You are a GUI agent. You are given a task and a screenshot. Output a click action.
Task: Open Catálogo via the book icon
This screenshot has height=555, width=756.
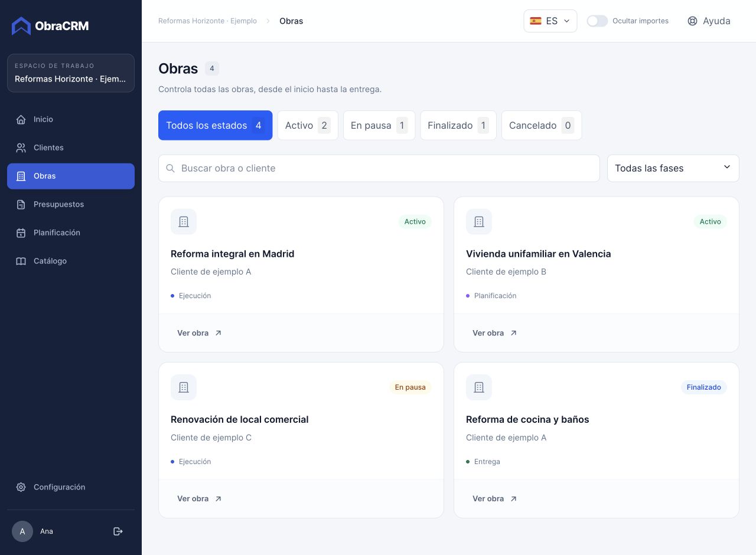[x=21, y=261]
